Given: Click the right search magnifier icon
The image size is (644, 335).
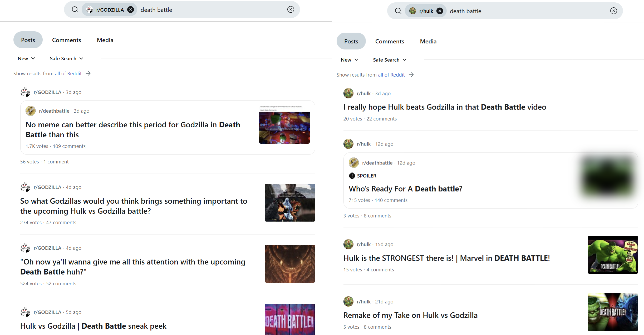Looking at the screenshot, I should (x=398, y=11).
